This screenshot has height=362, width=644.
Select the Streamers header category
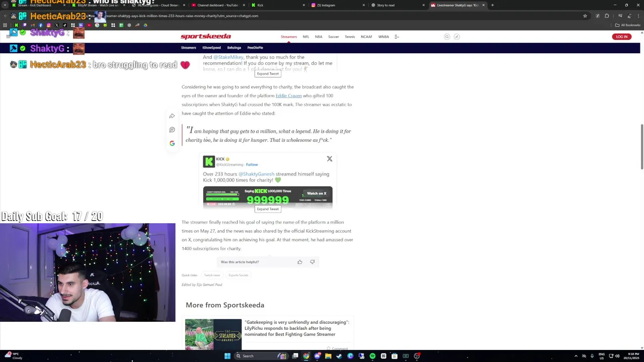pyautogui.click(x=289, y=37)
